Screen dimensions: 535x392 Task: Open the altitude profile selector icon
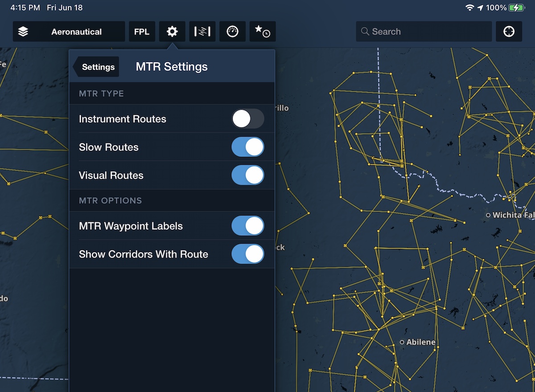click(202, 31)
